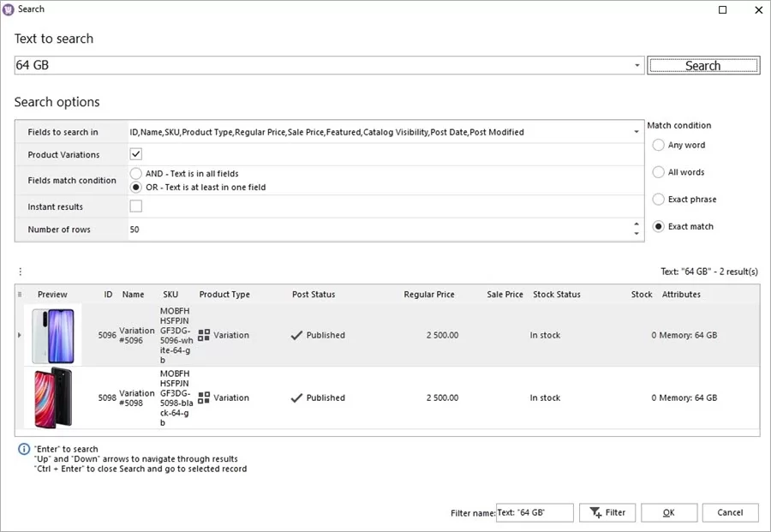
Task: Select the Any word match condition
Action: click(x=659, y=145)
